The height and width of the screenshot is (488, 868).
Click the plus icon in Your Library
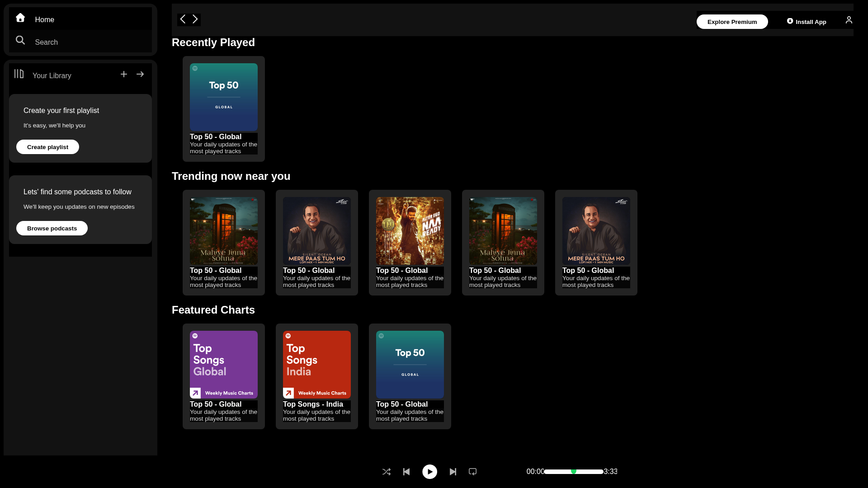click(x=124, y=74)
